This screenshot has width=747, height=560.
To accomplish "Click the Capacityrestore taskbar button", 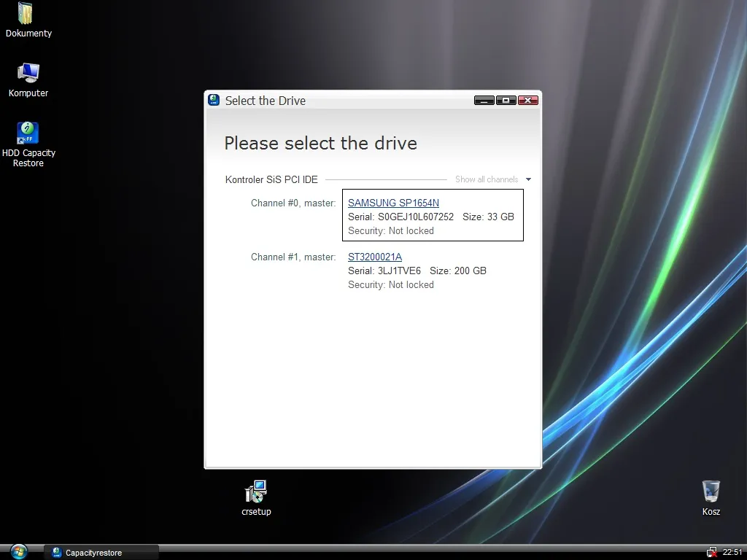I will tap(101, 553).
